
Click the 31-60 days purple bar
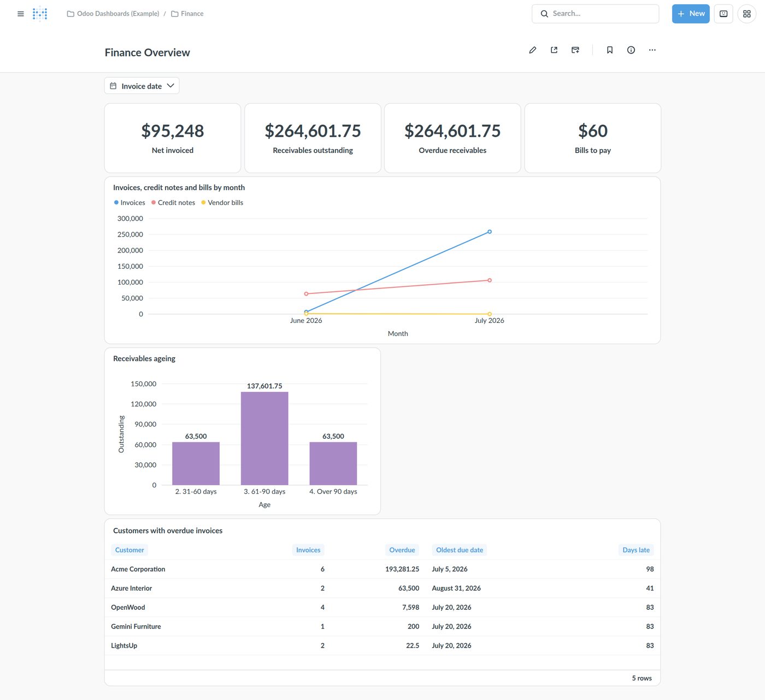[196, 463]
